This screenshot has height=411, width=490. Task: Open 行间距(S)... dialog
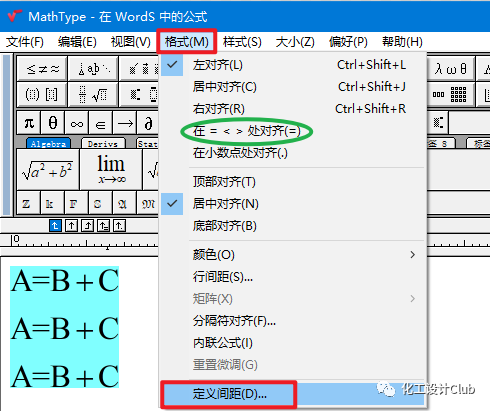[292, 277]
